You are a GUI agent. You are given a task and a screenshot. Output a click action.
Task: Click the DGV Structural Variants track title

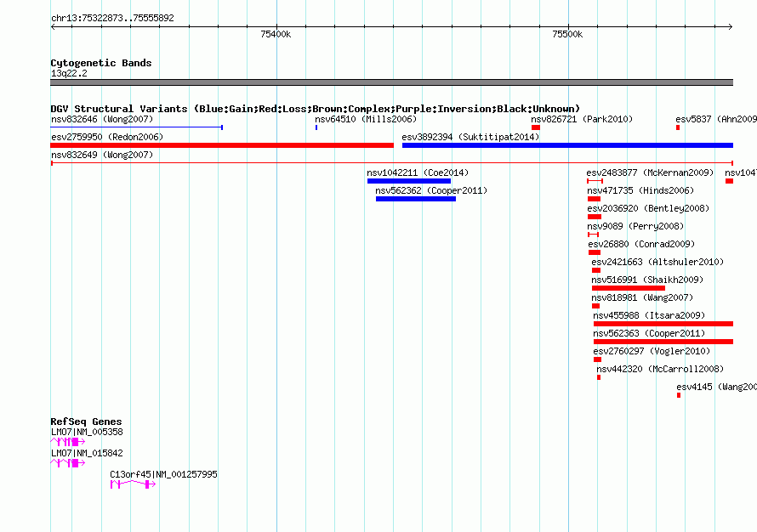click(x=315, y=109)
